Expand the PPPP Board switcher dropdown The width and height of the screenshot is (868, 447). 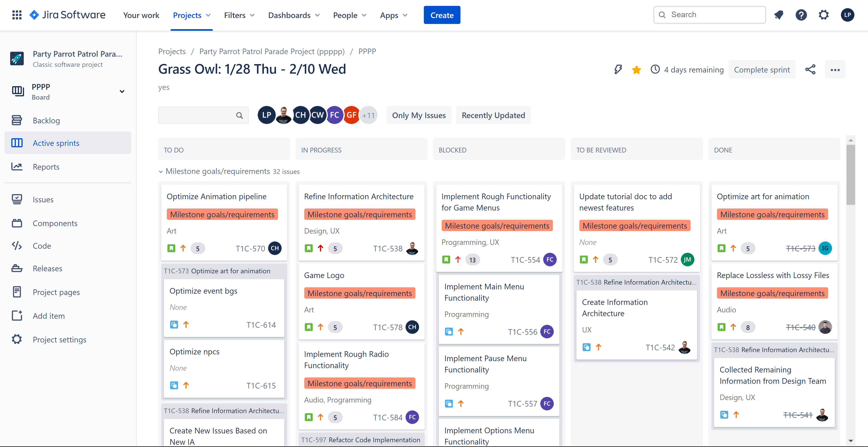(122, 91)
